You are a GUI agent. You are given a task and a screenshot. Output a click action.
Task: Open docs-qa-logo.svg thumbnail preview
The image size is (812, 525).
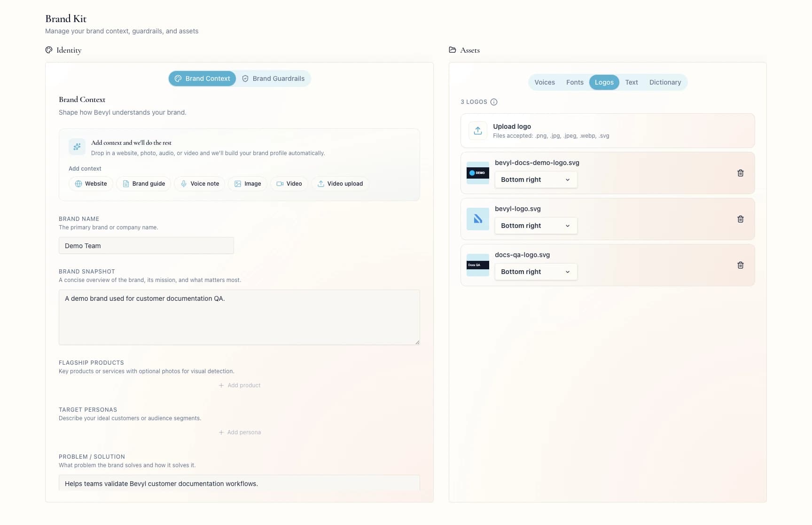click(478, 265)
